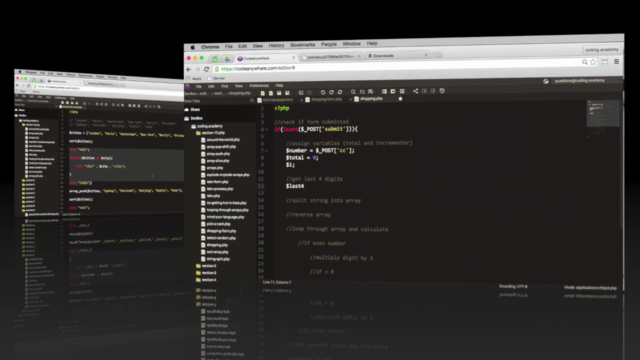
Task: Click Chrome's reload page button
Action: 207,69
